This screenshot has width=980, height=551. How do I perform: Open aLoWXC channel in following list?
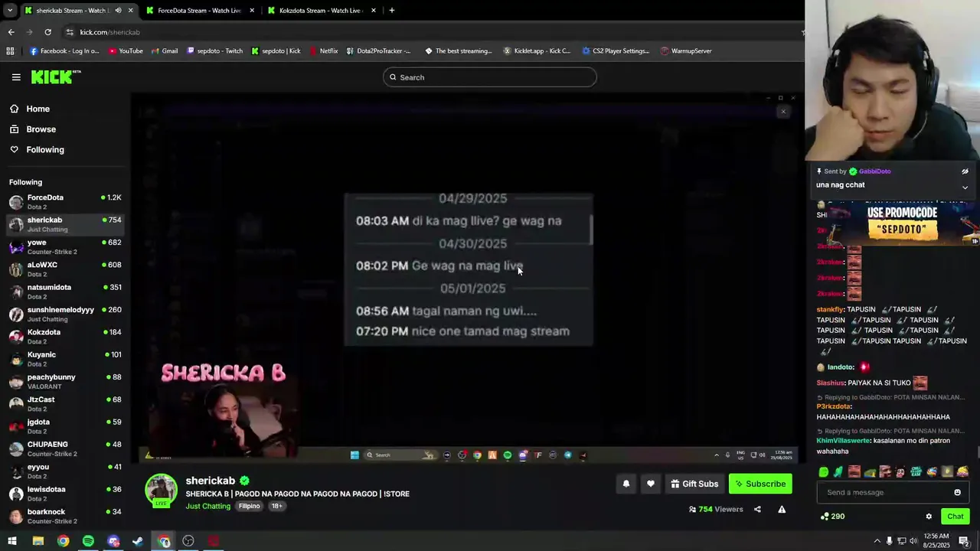(x=66, y=269)
